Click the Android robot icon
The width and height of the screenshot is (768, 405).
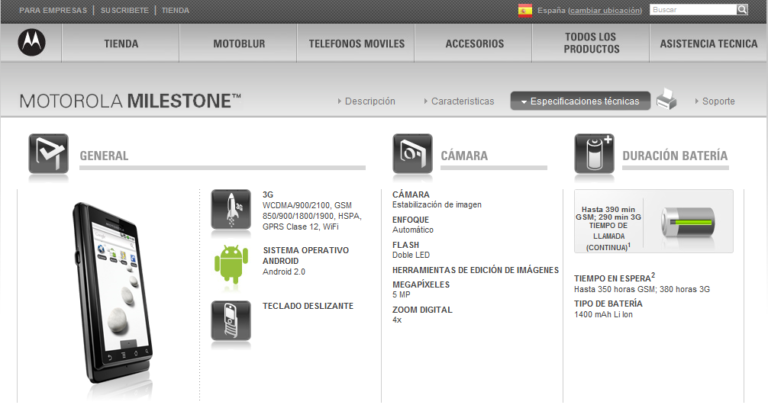coord(230,263)
